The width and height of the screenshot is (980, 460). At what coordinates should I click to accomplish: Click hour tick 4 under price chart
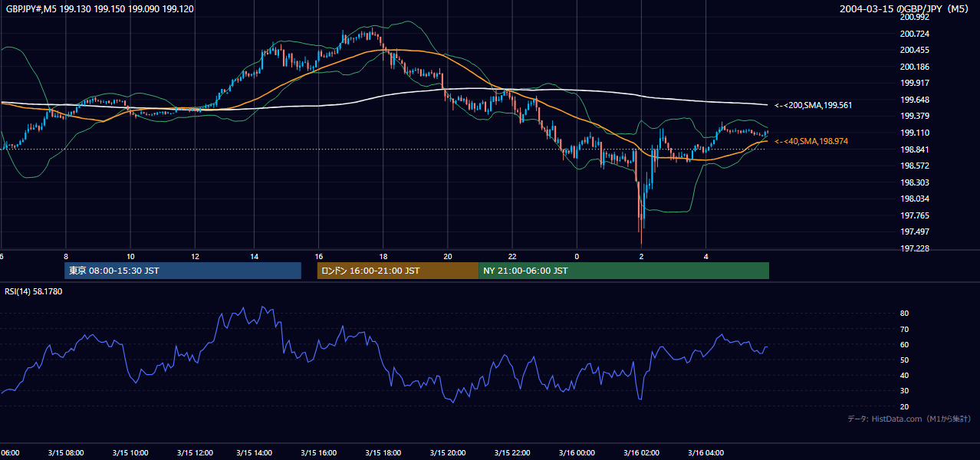pyautogui.click(x=705, y=257)
